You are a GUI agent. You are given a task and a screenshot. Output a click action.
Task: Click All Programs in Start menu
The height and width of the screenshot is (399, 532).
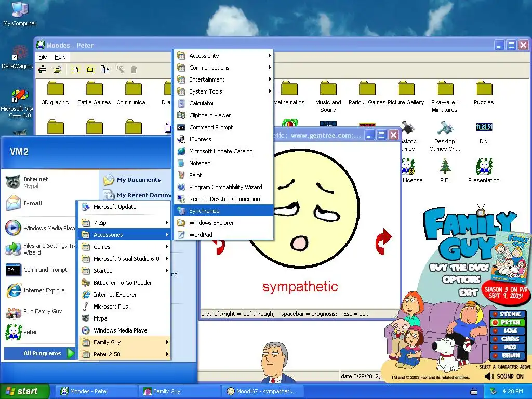[x=40, y=353]
